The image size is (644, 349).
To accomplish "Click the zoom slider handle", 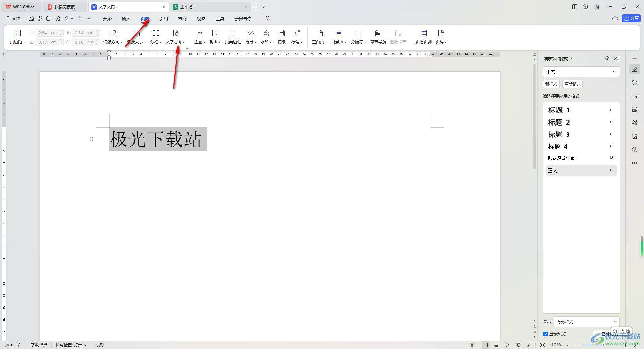I will point(603,345).
